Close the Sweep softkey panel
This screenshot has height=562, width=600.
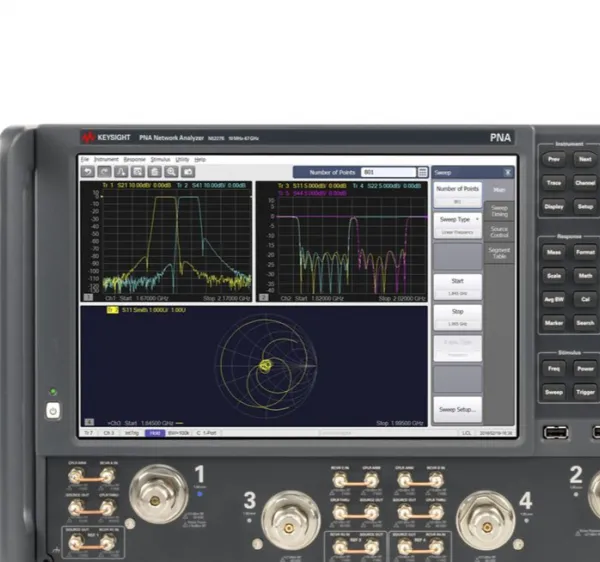click(x=508, y=173)
